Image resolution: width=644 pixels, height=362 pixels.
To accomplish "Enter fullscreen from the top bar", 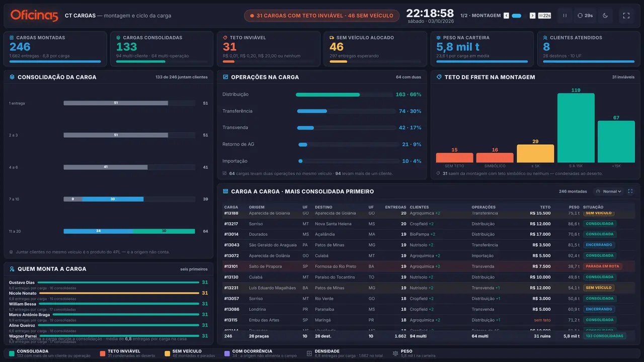I will pyautogui.click(x=626, y=16).
